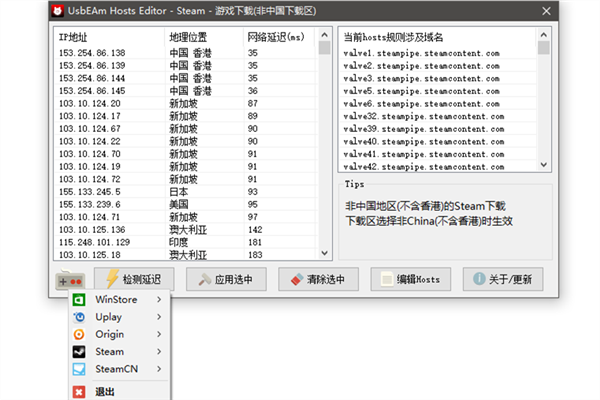The width and height of the screenshot is (600, 400).
Task: Click the IP list scrollbar thumb
Action: [324, 48]
